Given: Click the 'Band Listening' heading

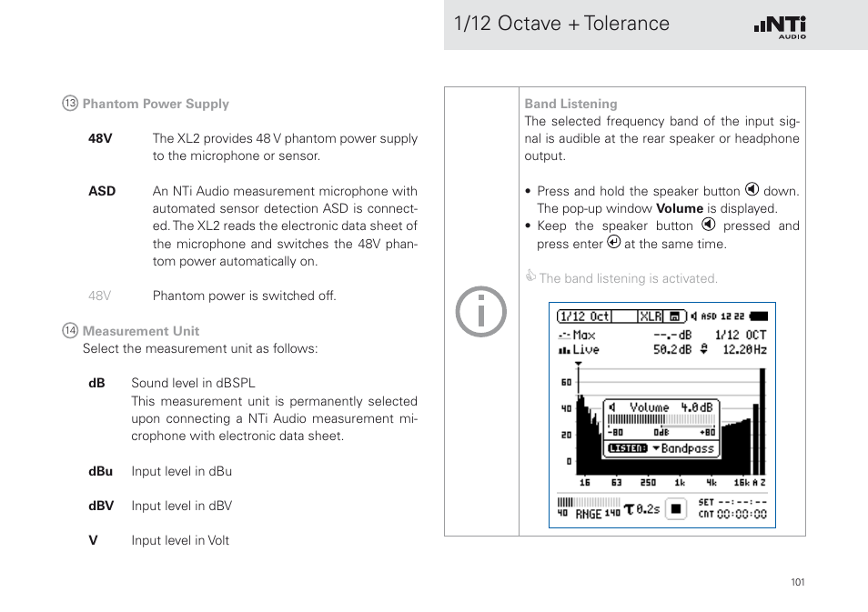Looking at the screenshot, I should 570,104.
